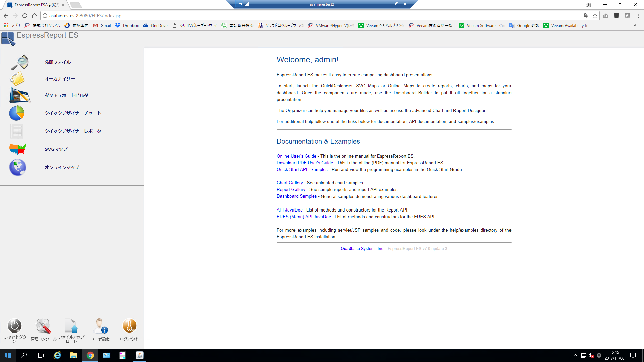Open the Veeam Software bookmark

coord(481,25)
